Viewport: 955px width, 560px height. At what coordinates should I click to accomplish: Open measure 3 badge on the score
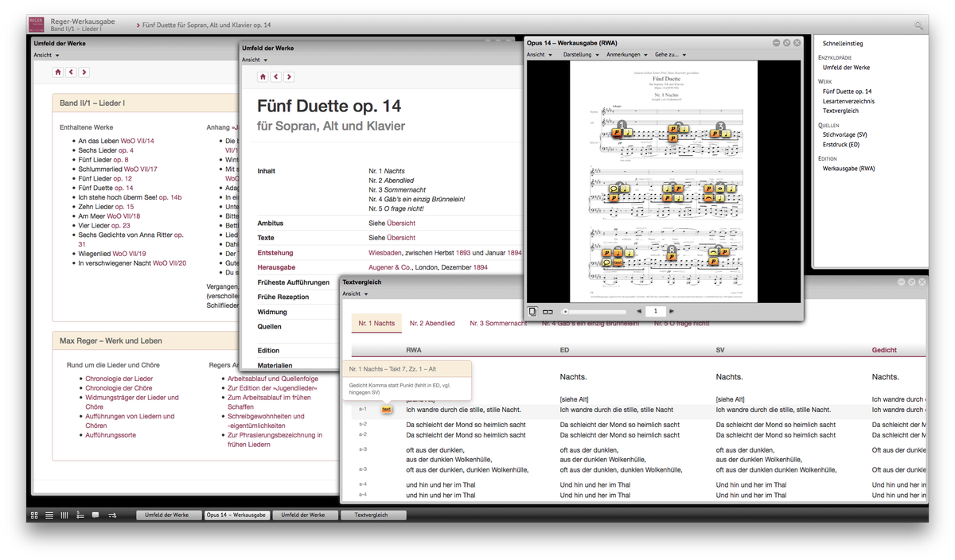click(721, 126)
